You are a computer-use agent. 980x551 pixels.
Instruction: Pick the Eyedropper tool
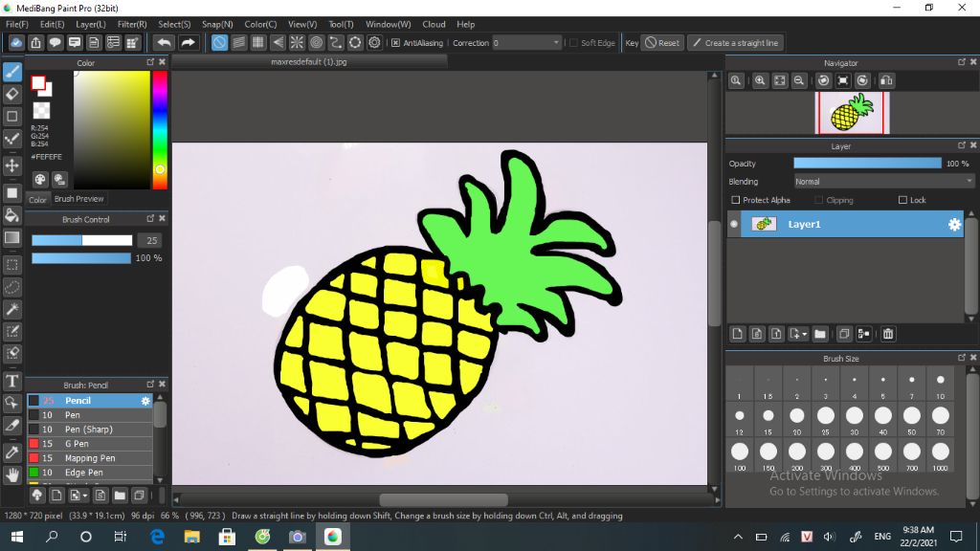coord(11,452)
